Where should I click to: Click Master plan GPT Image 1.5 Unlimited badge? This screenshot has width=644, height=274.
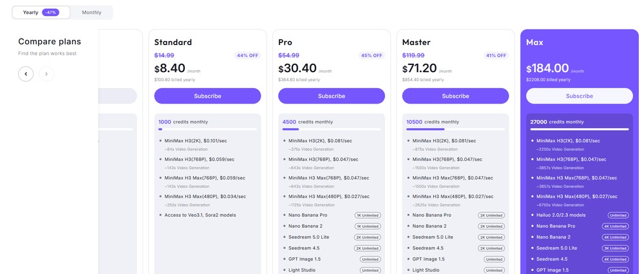pos(495,259)
